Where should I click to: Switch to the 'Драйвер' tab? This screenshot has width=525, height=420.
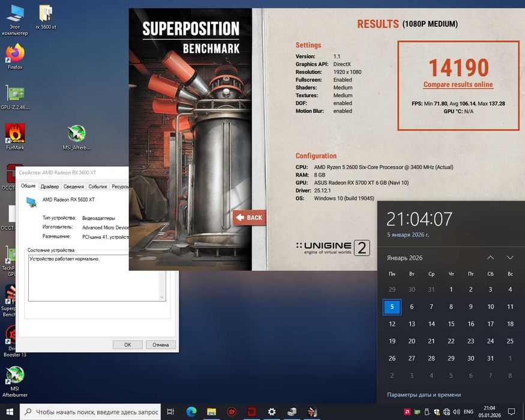tap(50, 187)
